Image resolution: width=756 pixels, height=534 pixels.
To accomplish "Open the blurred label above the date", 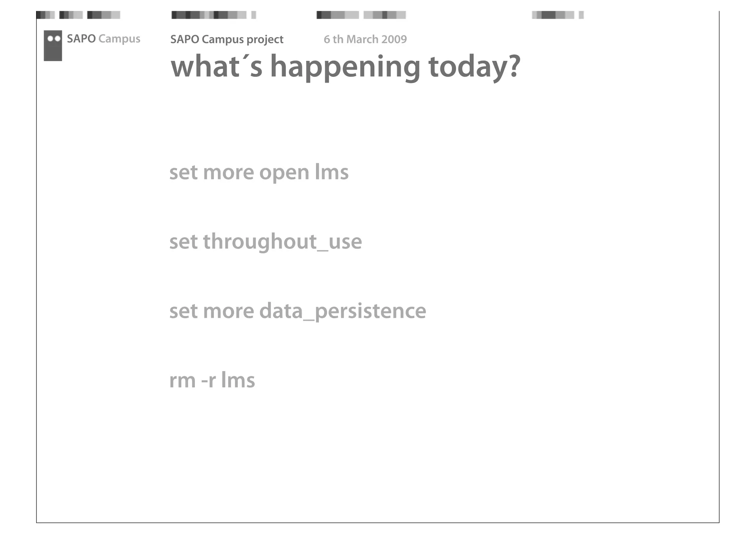I will click(361, 15).
